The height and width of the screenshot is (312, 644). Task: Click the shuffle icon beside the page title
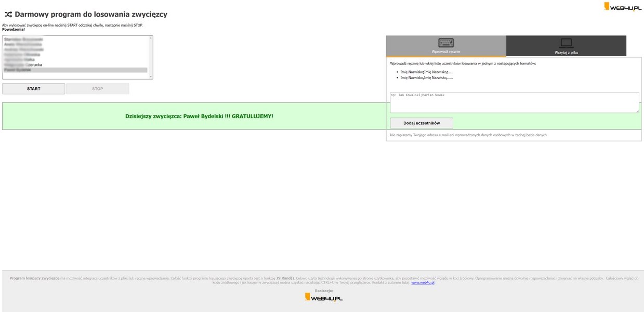point(8,15)
